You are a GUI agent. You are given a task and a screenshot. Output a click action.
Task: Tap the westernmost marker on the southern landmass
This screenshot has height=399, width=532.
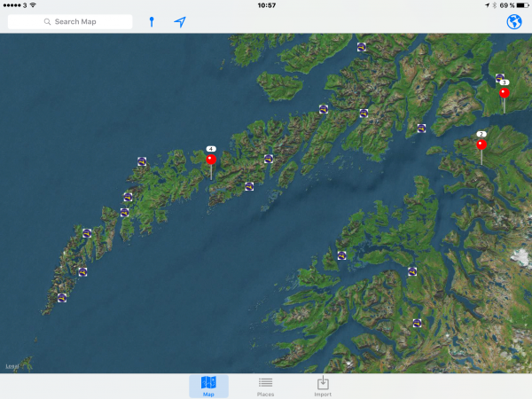341,254
